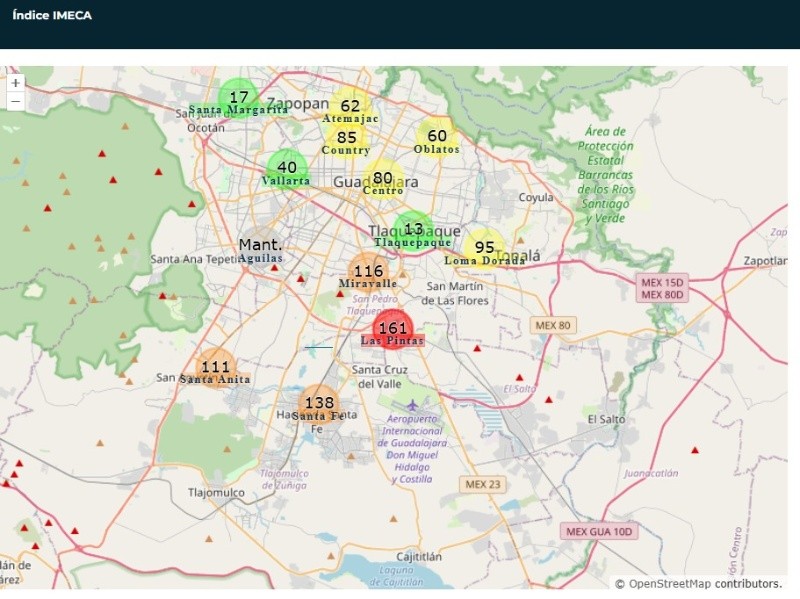Click the map zoom in plus button

[15, 83]
